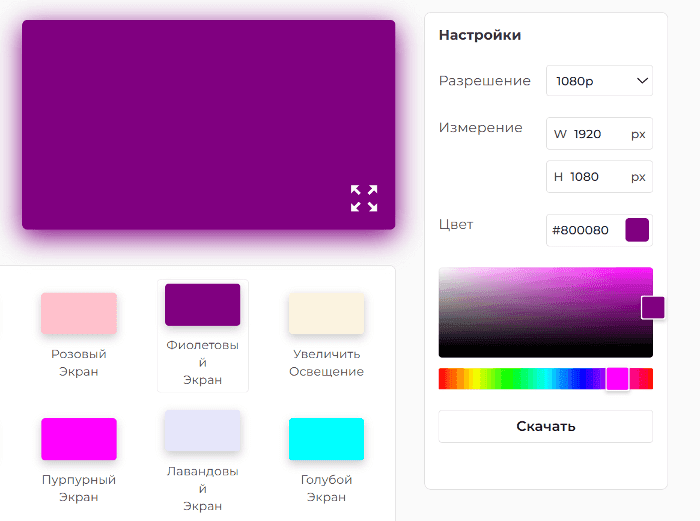Click the Голубой Экран text label
The width and height of the screenshot is (700, 521).
326,488
